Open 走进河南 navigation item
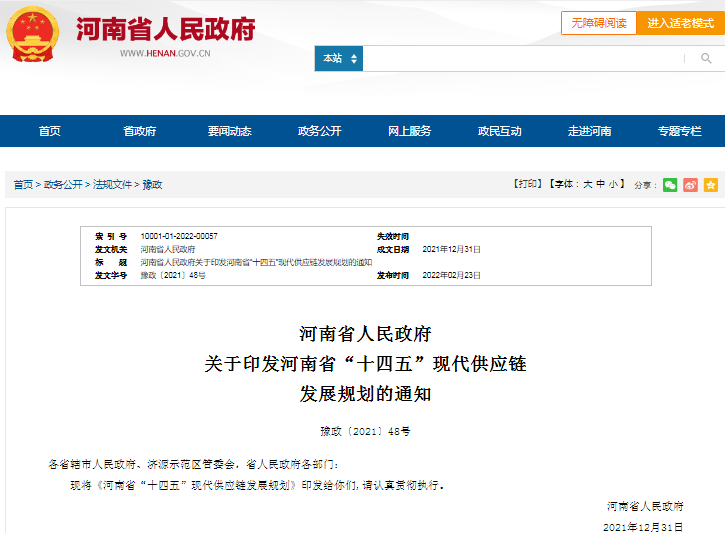This screenshot has width=725, height=533. (x=589, y=131)
